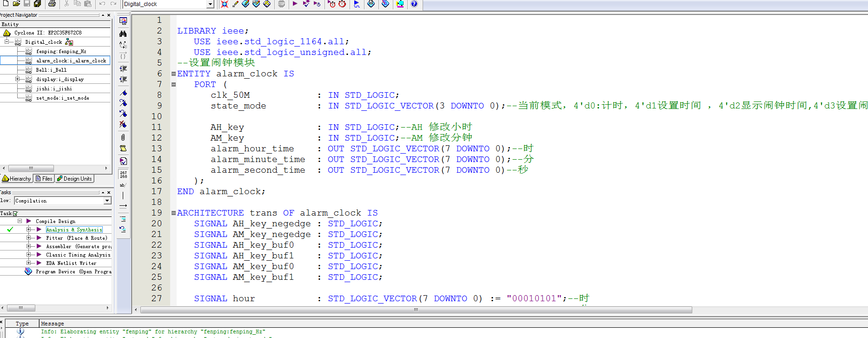Collapse the Compile Design task group

coord(20,221)
